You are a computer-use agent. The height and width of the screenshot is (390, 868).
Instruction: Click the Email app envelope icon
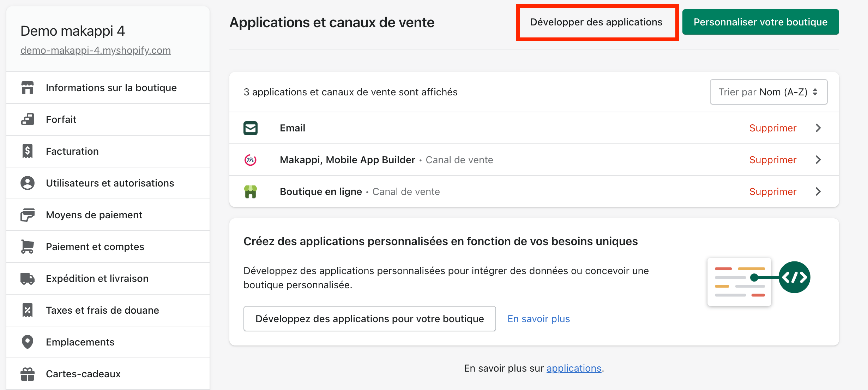(x=251, y=128)
